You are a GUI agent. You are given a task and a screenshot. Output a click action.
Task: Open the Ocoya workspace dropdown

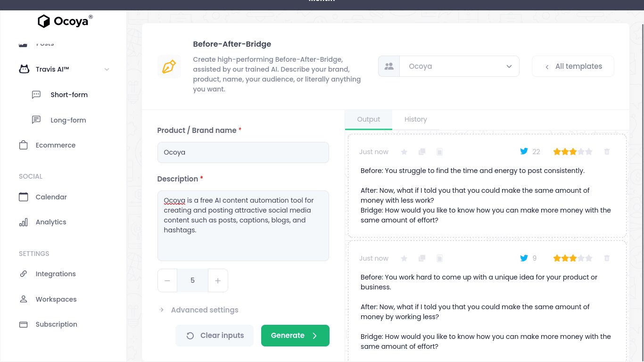pos(449,66)
